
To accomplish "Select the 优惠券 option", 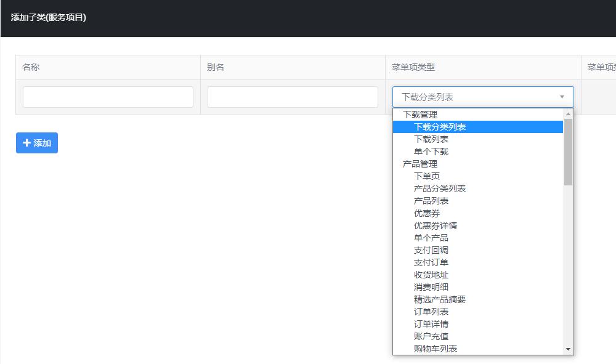I will [x=427, y=213].
